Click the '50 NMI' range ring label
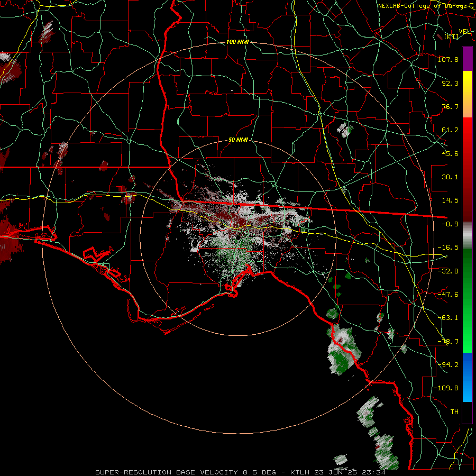Image resolution: width=476 pixels, height=476 pixels. click(238, 140)
